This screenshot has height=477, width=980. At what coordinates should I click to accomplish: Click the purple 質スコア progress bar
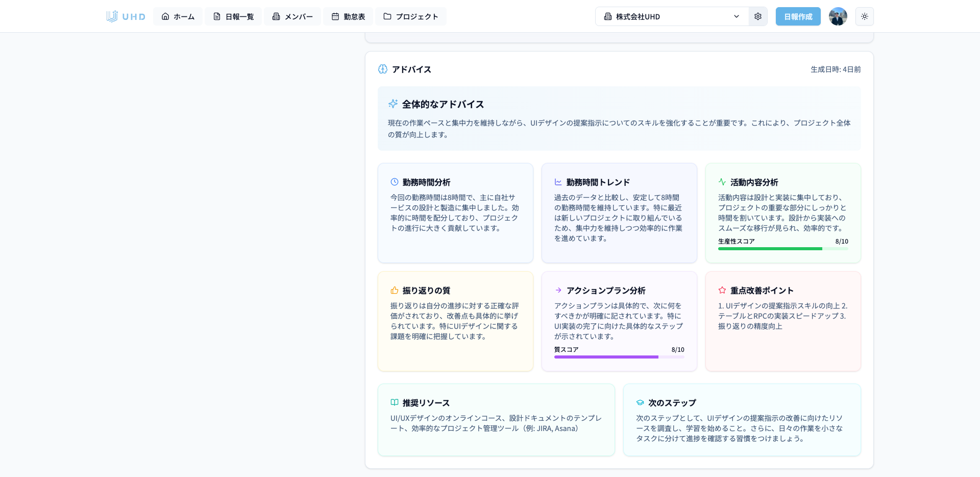(619, 357)
